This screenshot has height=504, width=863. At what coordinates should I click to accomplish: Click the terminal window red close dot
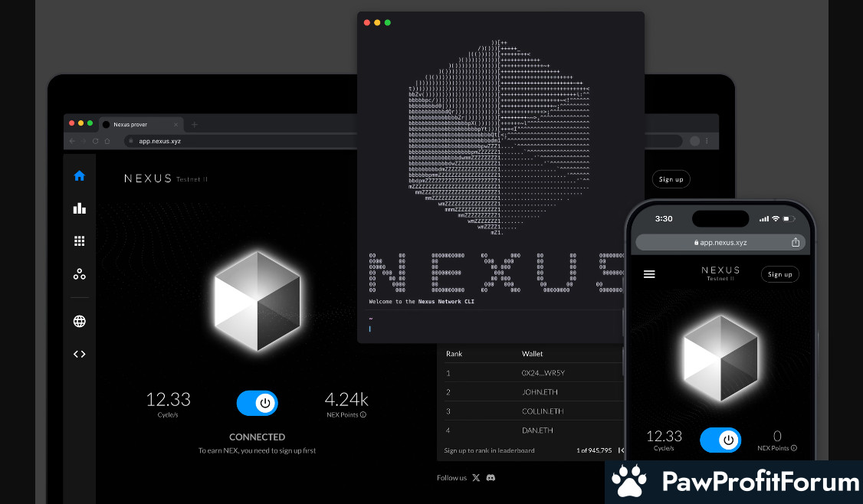click(x=367, y=22)
